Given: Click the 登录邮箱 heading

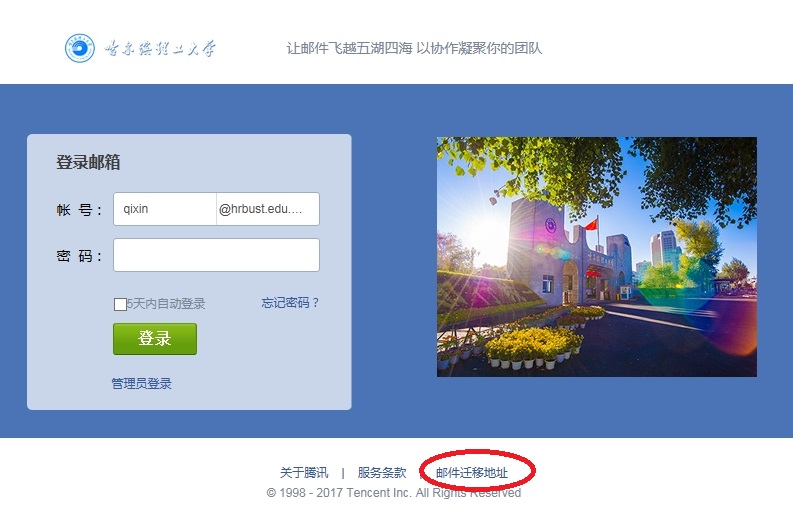Looking at the screenshot, I should pos(88,162).
